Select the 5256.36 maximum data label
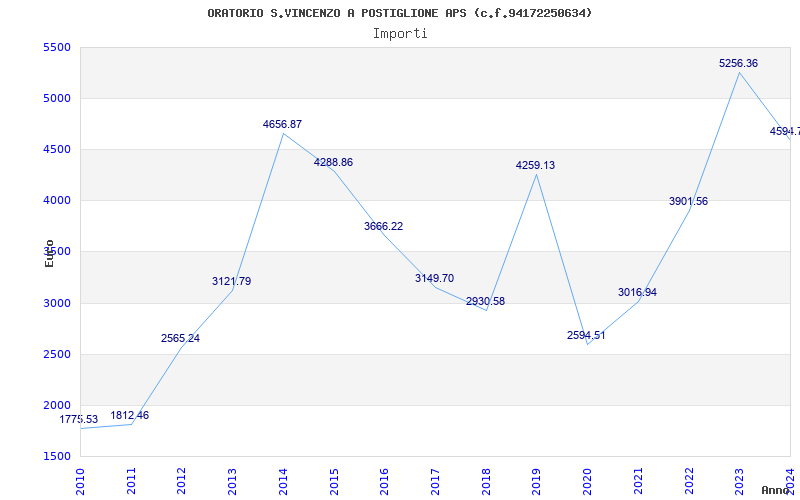 point(738,63)
